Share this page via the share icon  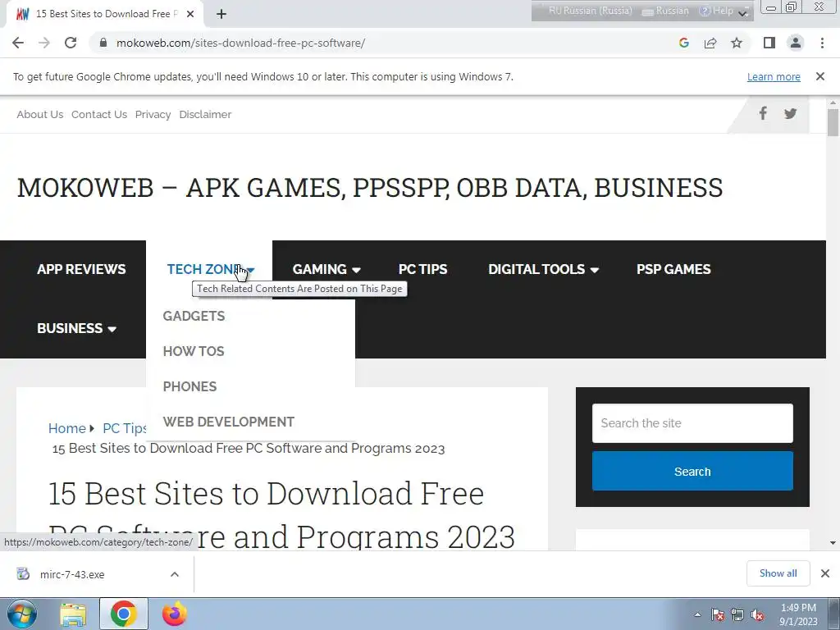click(710, 43)
